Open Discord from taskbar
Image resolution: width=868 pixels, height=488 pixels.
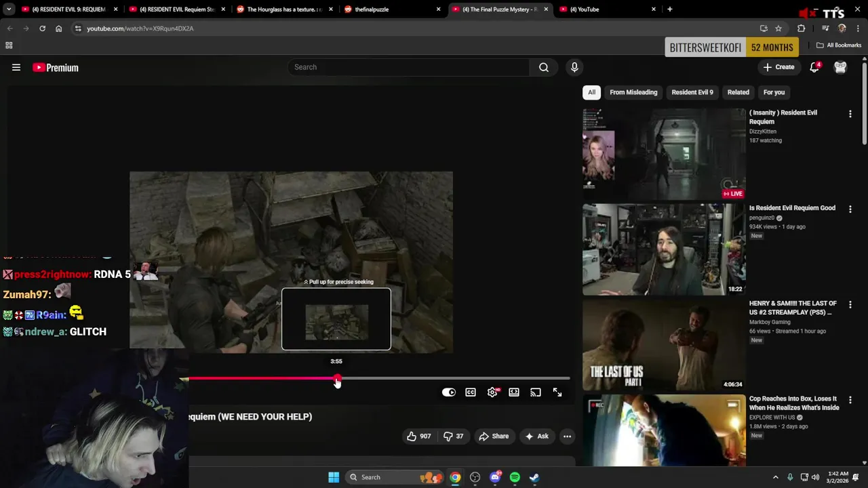(495, 477)
